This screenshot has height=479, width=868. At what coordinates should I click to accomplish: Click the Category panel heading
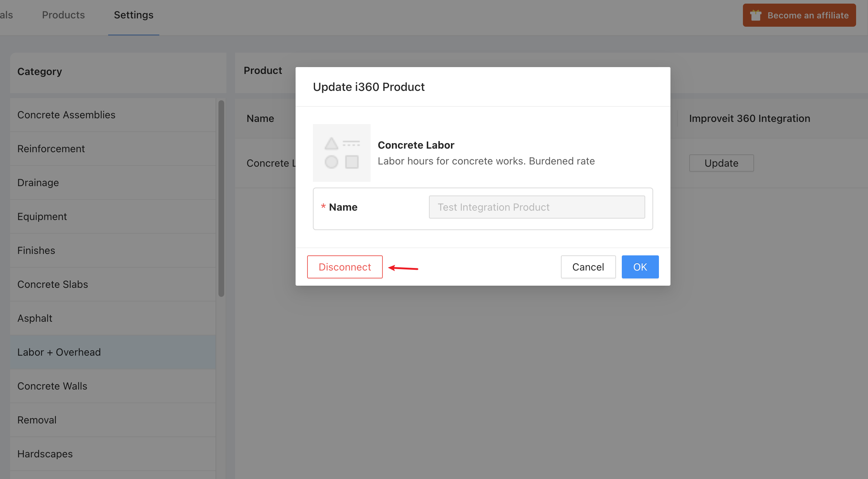[x=40, y=71]
